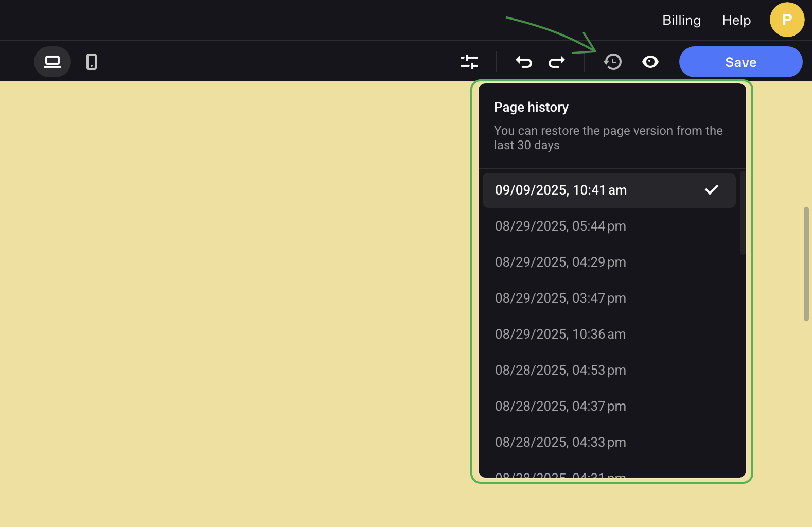Toggle the page history clock icon
812x527 pixels.
pyautogui.click(x=612, y=62)
